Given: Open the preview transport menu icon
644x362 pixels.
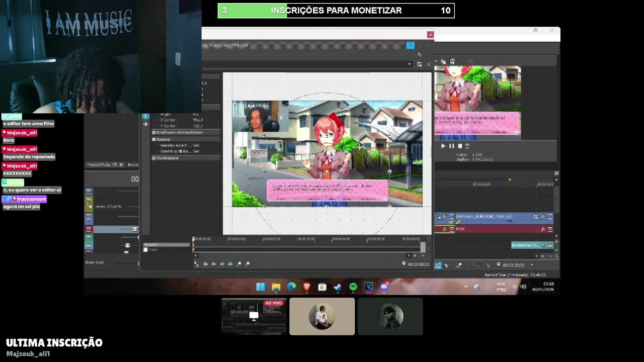Looking at the screenshot, I should click(467, 146).
